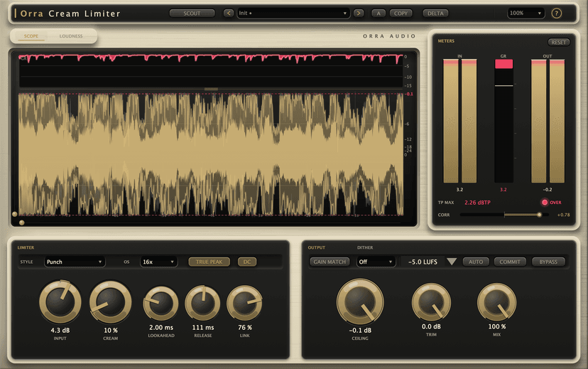
Task: Switch to the LOUDNESS tab
Action: point(71,36)
